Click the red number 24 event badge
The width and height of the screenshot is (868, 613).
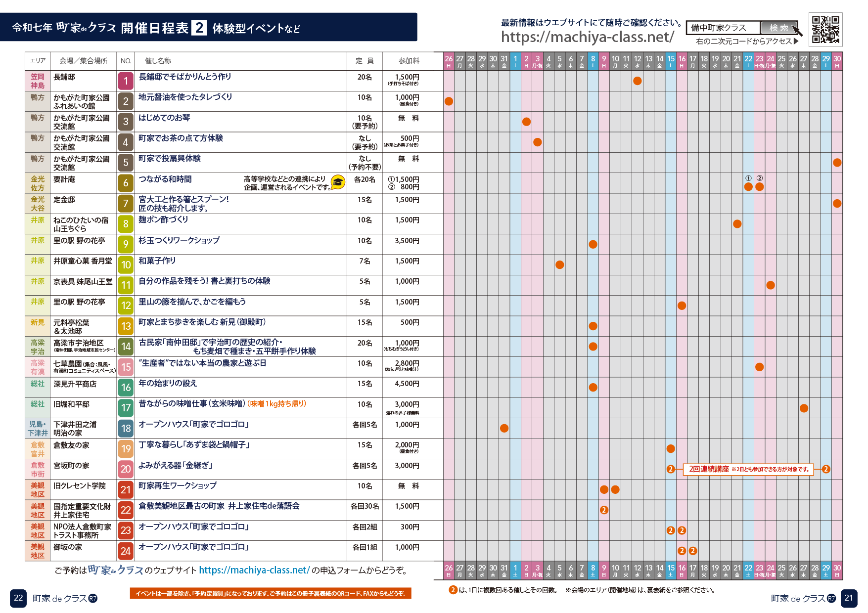tap(126, 551)
